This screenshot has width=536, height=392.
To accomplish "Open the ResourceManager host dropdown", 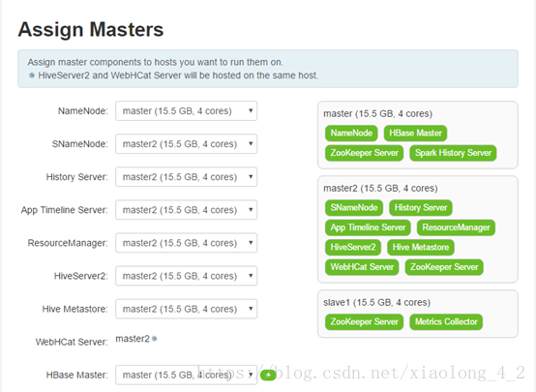I will coord(187,243).
